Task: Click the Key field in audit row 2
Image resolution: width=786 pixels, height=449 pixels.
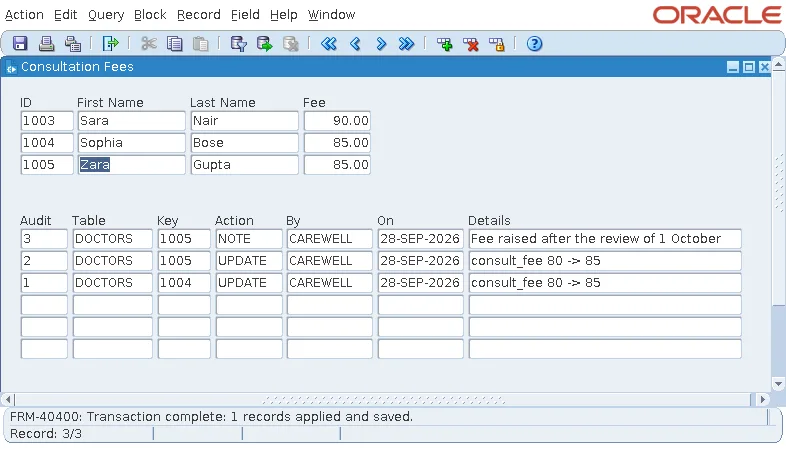Action: (x=184, y=261)
